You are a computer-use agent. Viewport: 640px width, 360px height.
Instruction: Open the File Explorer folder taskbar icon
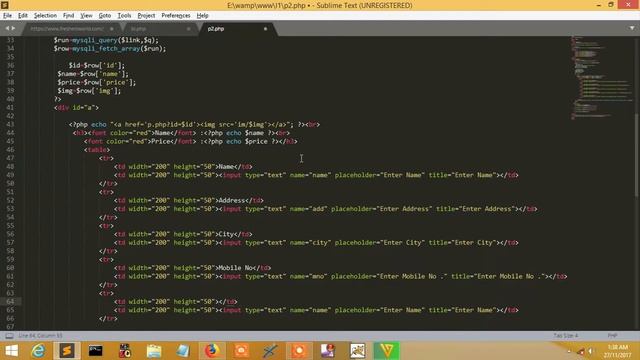[154, 351]
